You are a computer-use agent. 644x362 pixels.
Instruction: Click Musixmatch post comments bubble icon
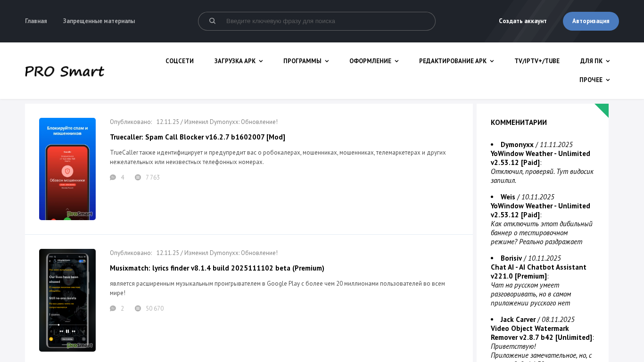(x=113, y=309)
